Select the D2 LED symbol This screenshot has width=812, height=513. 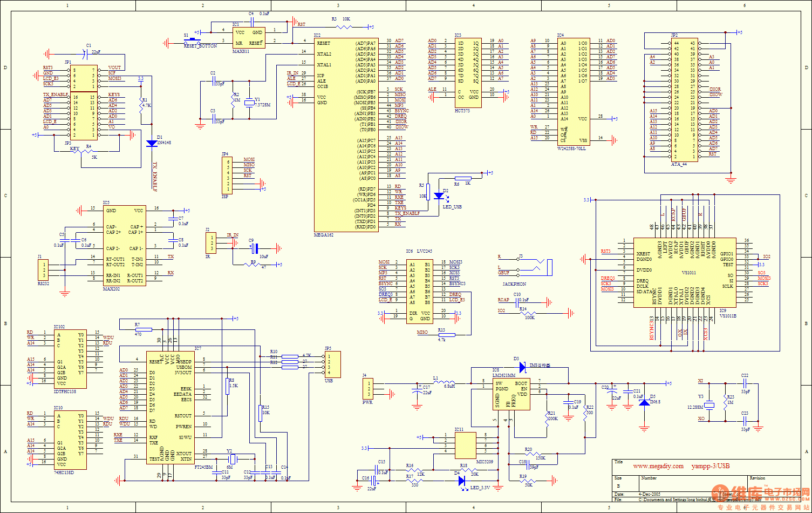point(439,197)
